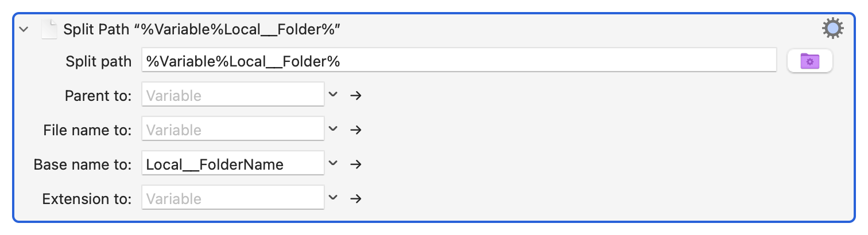Open the action gear menu

(832, 29)
